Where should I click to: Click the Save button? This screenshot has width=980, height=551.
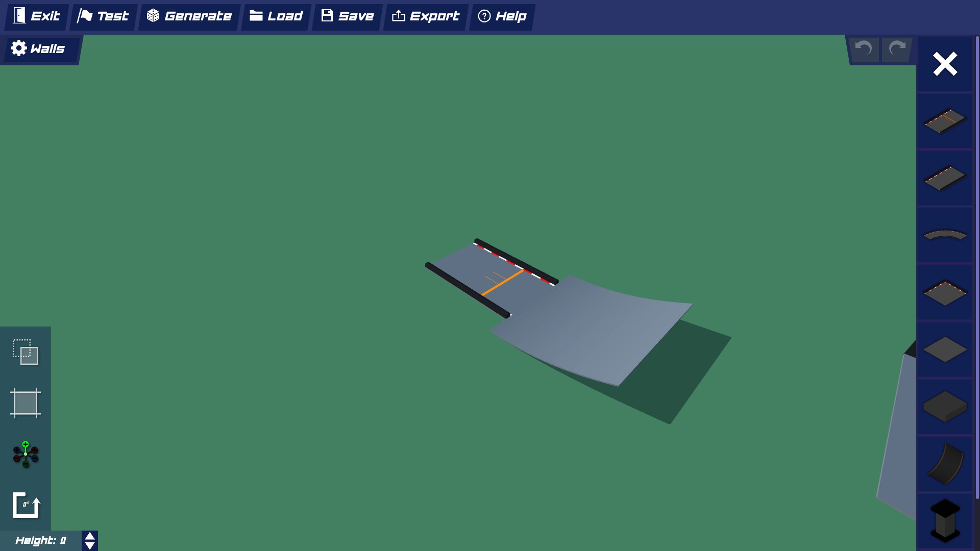(348, 16)
